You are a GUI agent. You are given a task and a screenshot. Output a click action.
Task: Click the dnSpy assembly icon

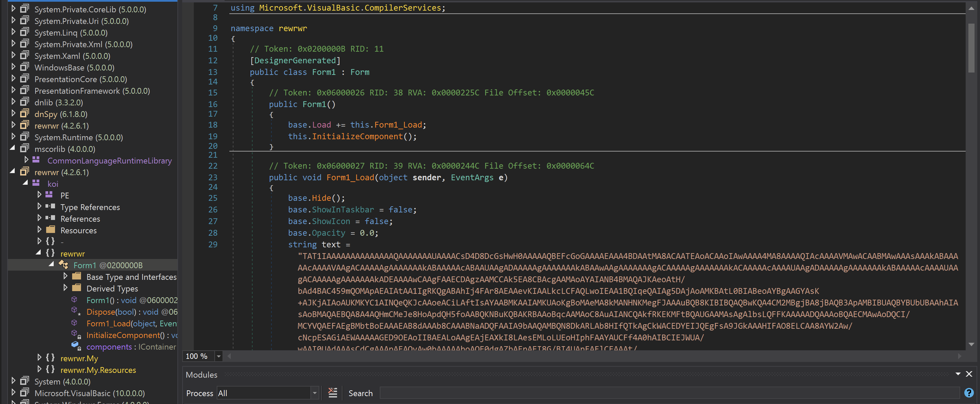[25, 114]
